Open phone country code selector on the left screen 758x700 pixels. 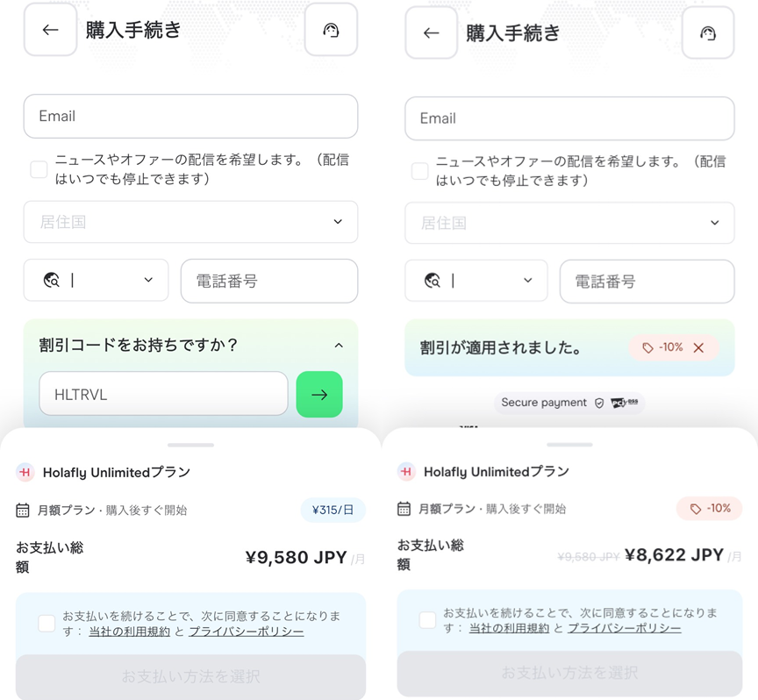point(97,280)
